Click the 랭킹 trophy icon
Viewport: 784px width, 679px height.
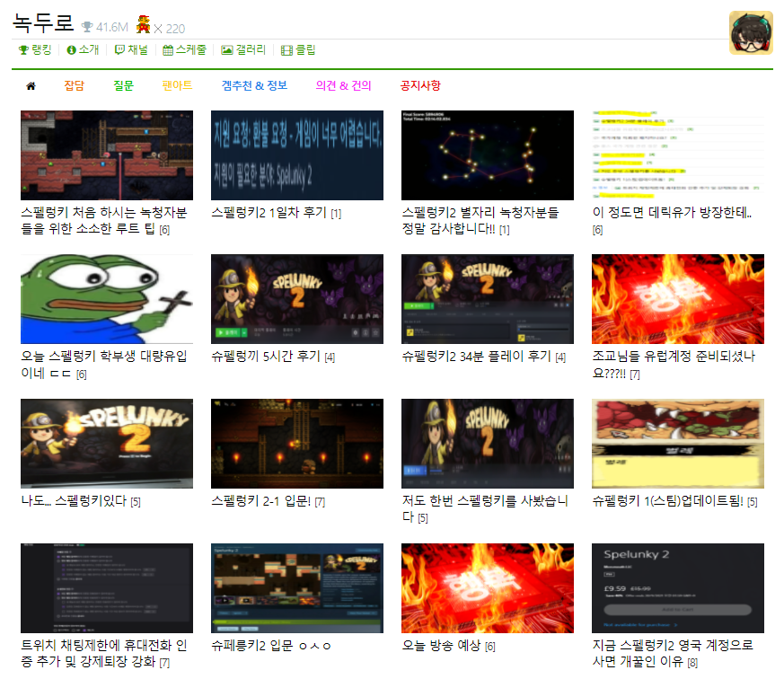pos(23,50)
